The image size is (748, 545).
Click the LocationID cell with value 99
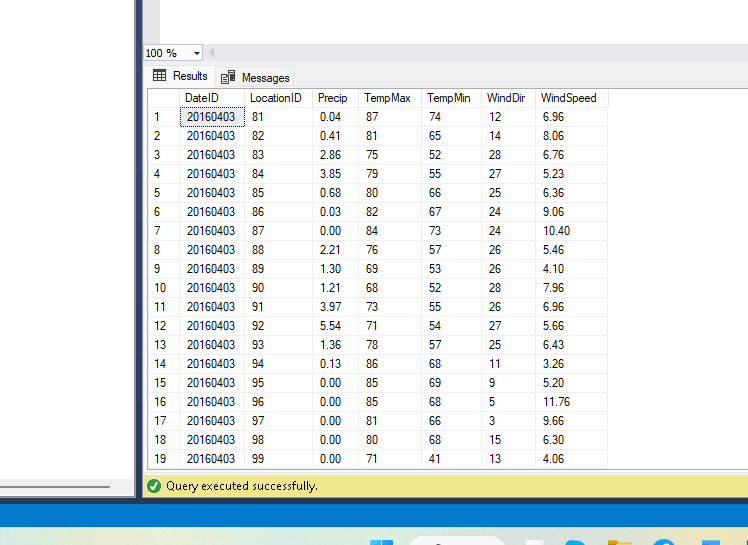point(258,459)
